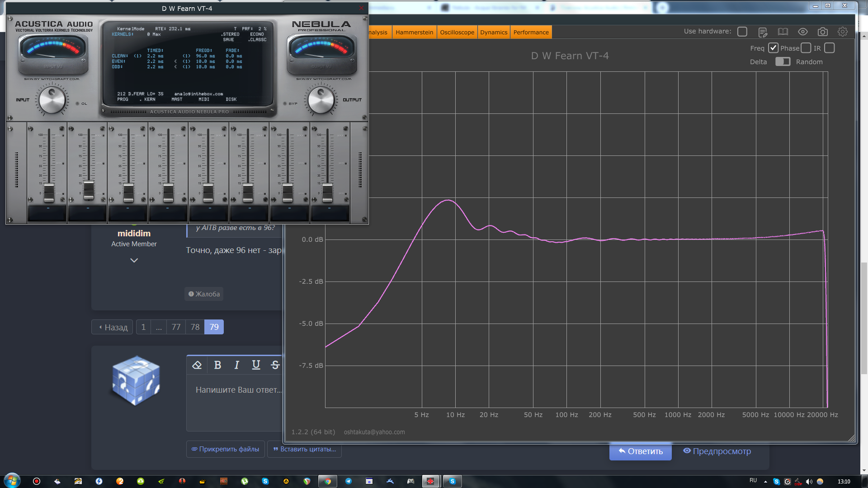Screen dimensions: 868x488
Task: Go to forum page 78
Action: [195, 327]
